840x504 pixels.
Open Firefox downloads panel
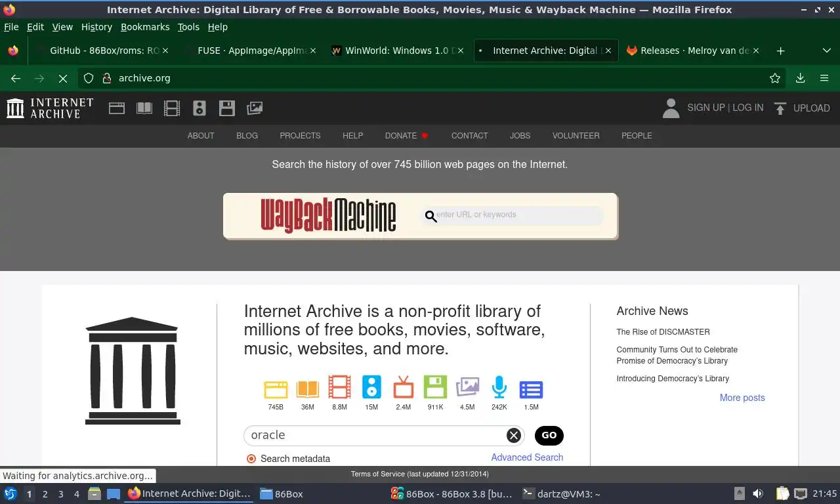(800, 78)
